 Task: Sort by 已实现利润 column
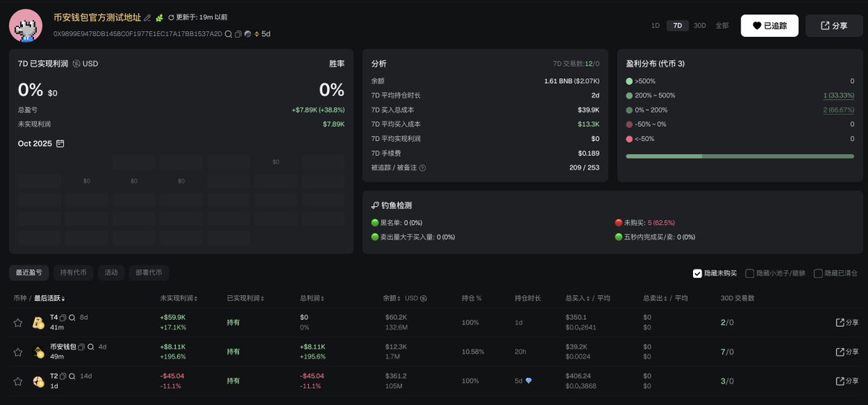click(x=245, y=298)
